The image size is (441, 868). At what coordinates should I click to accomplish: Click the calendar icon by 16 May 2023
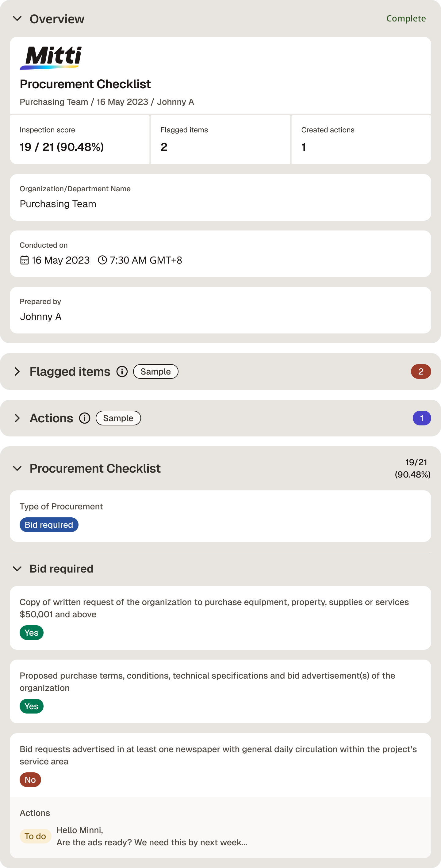point(24,260)
